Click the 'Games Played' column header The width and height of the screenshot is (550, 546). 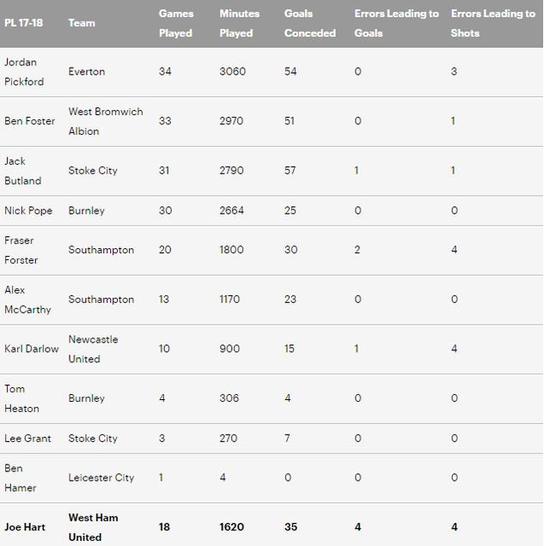[176, 23]
